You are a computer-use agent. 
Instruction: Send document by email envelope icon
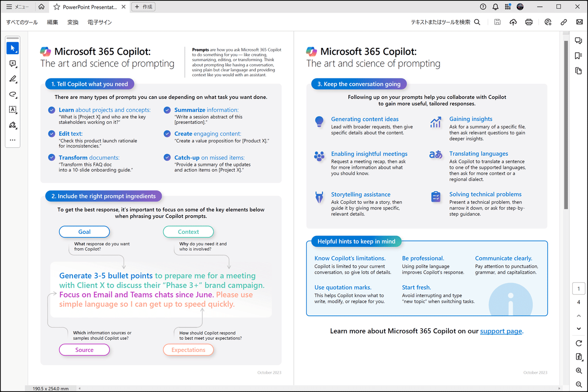click(x=580, y=22)
